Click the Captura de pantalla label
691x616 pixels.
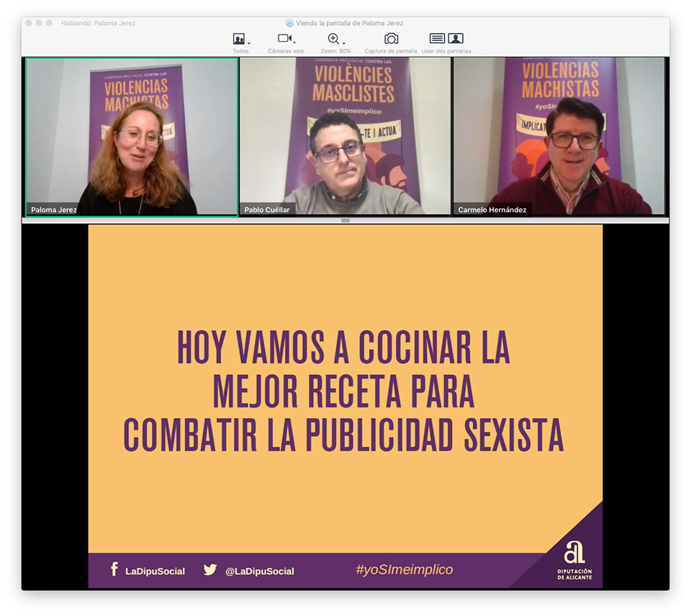[391, 52]
